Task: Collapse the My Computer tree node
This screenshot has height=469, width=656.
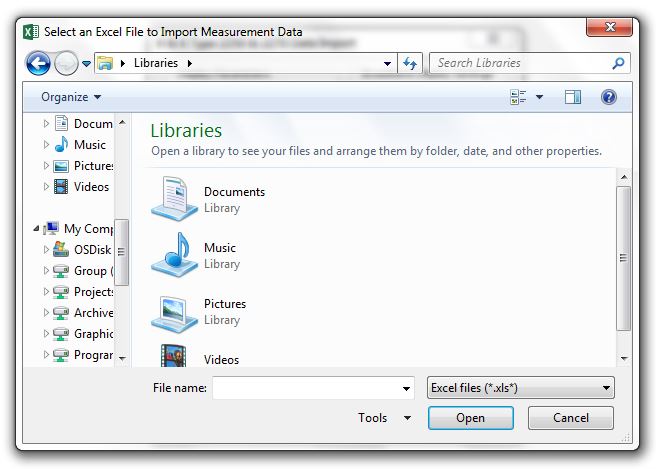Action: (37, 228)
